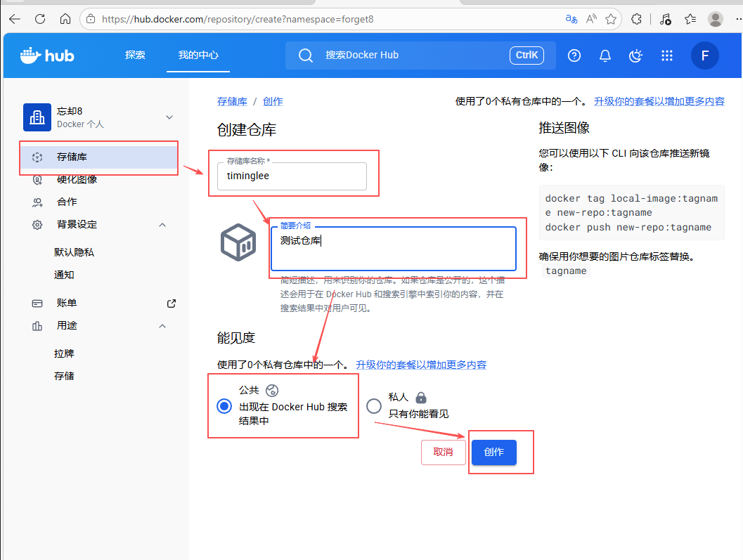Image resolution: width=743 pixels, height=560 pixels.
Task: Click the globe icon beside 公共
Action: tap(272, 391)
